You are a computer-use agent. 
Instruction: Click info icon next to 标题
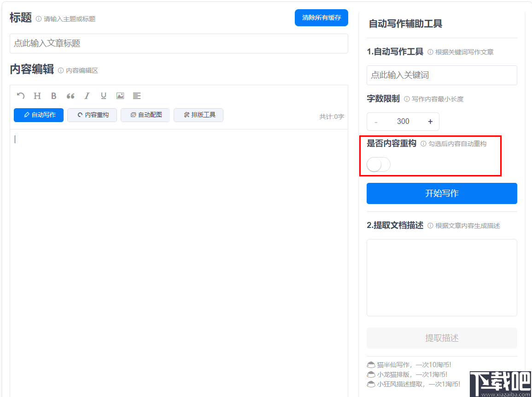point(39,19)
